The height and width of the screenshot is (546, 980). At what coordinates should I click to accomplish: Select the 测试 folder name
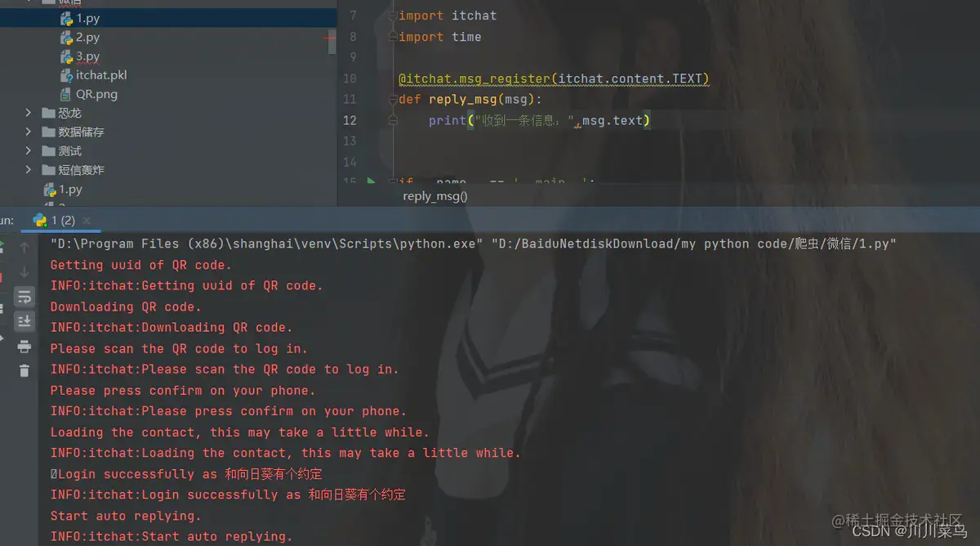[x=69, y=151]
